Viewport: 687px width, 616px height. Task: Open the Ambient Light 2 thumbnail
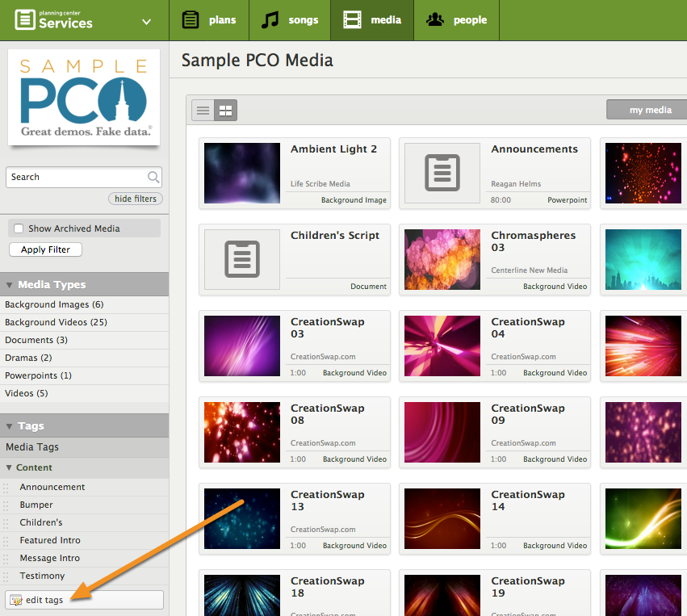pyautogui.click(x=242, y=173)
